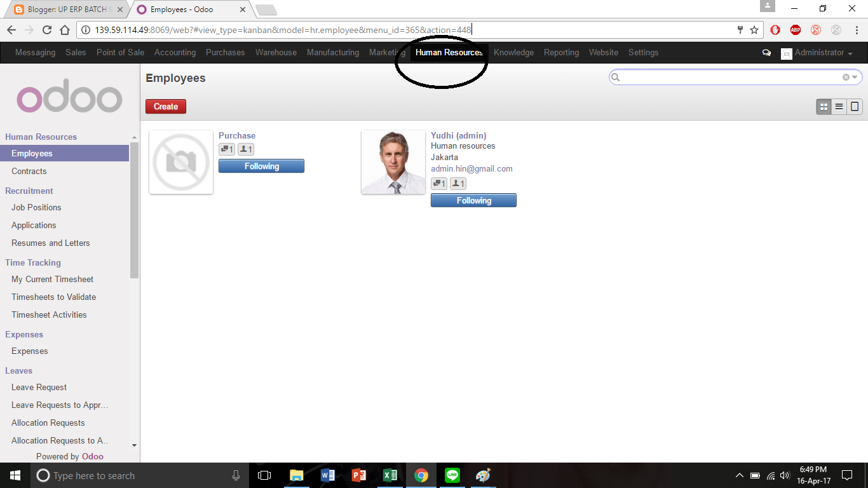The height and width of the screenshot is (488, 868).
Task: Open LINE app from taskbar
Action: point(452,475)
